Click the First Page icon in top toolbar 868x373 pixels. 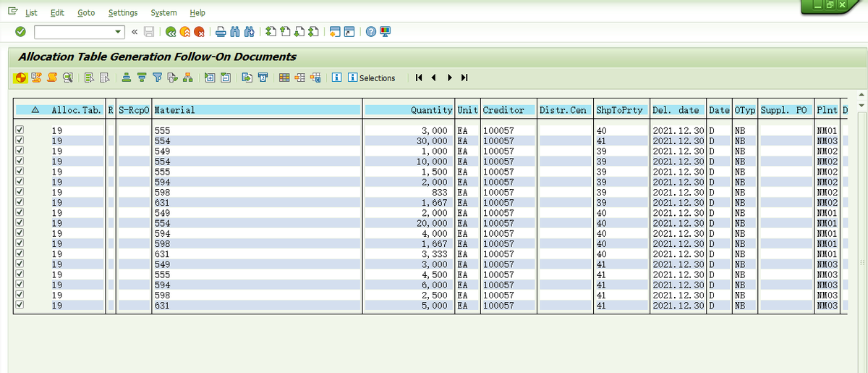point(270,32)
